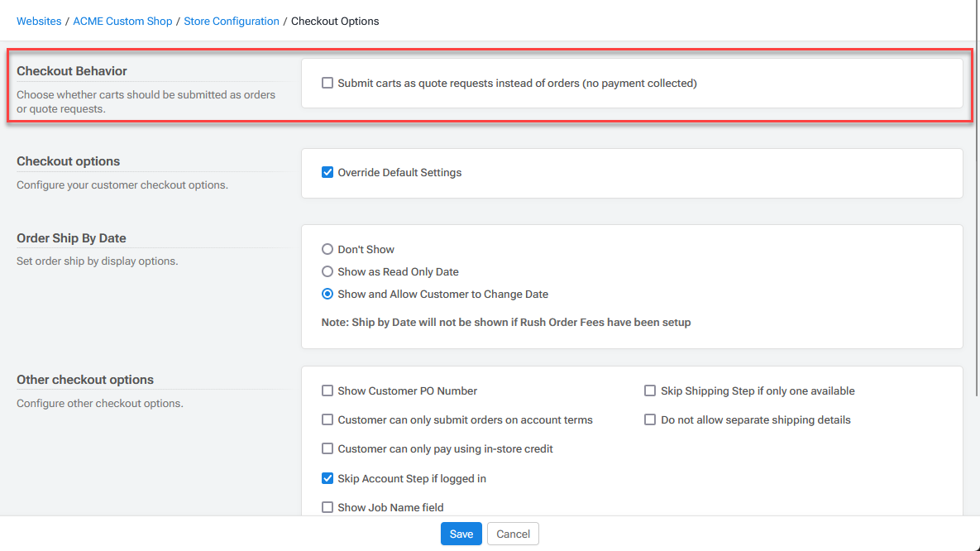Select Show and Allow Customer to Change Date
This screenshot has height=551, width=980.
click(327, 294)
